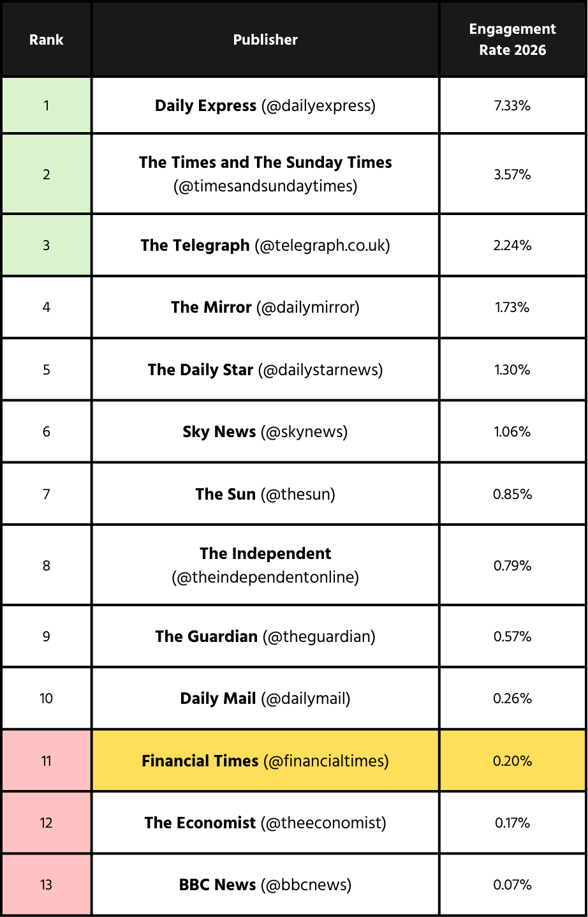Image resolution: width=588 pixels, height=917 pixels.
Task: Select the highlighted 0.20% engagement cell
Action: [x=512, y=761]
